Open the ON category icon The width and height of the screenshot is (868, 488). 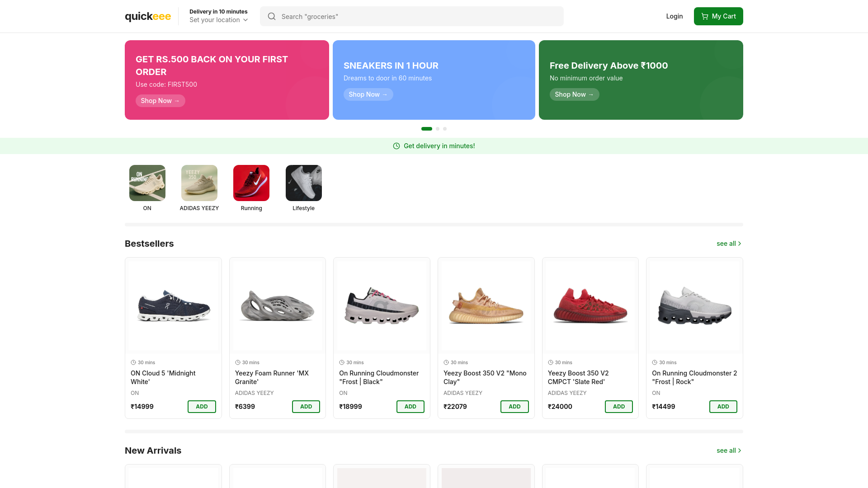click(147, 183)
